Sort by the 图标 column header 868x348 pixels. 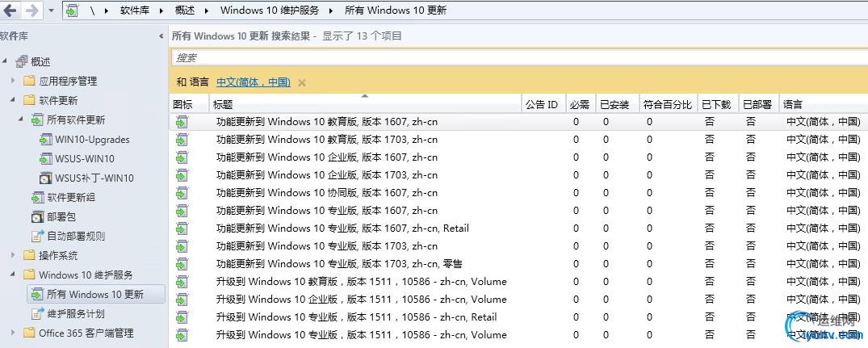click(189, 105)
